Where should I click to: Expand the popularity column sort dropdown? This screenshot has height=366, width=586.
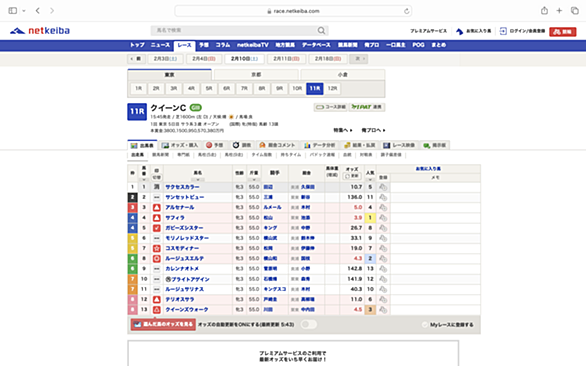pos(370,180)
